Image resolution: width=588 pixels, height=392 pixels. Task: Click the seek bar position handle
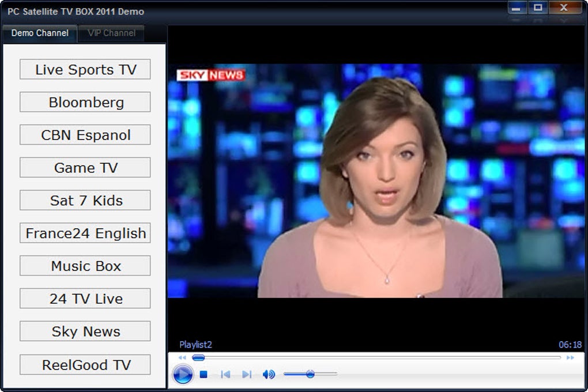[x=198, y=357]
